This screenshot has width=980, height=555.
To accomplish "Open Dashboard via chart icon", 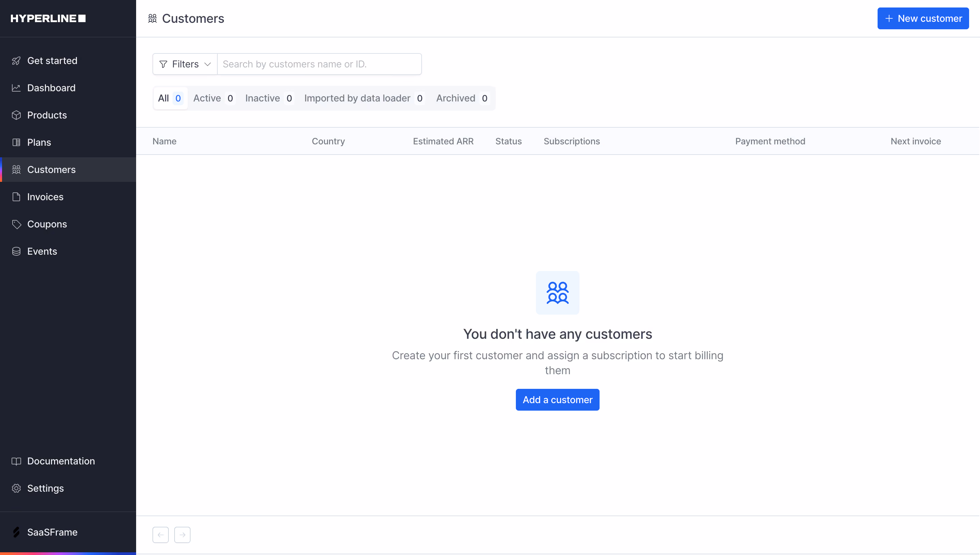I will pyautogui.click(x=16, y=88).
